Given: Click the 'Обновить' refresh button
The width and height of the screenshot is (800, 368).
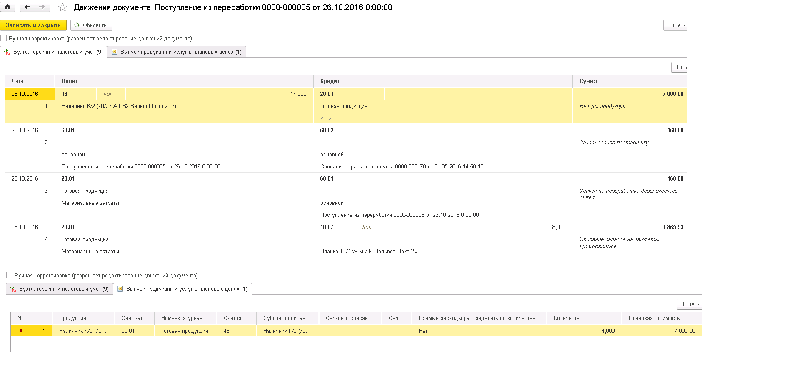Looking at the screenshot, I should coord(91,25).
